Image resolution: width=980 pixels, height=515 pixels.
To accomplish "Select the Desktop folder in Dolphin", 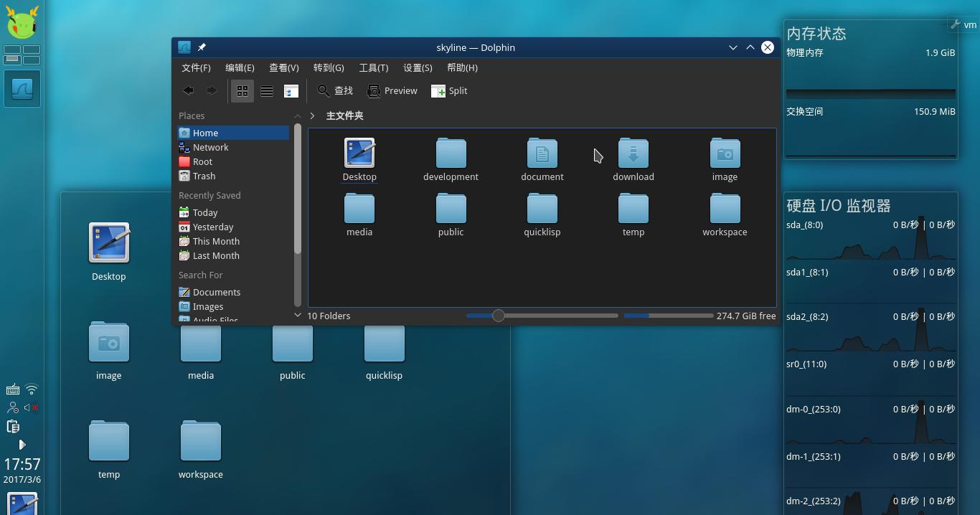I will point(359,160).
